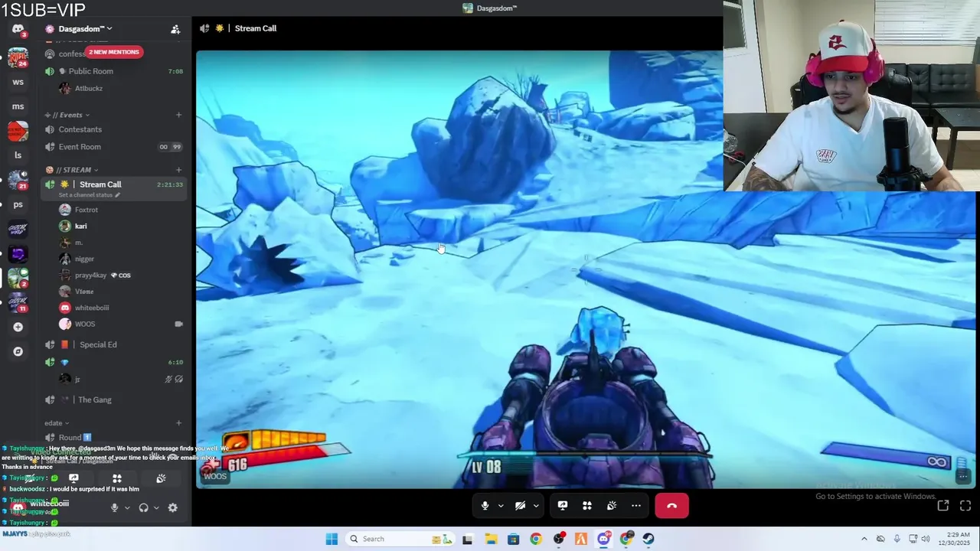Open the invite people icon beside Dasgasdom
Viewport: 980px width, 551px height.
click(x=175, y=29)
